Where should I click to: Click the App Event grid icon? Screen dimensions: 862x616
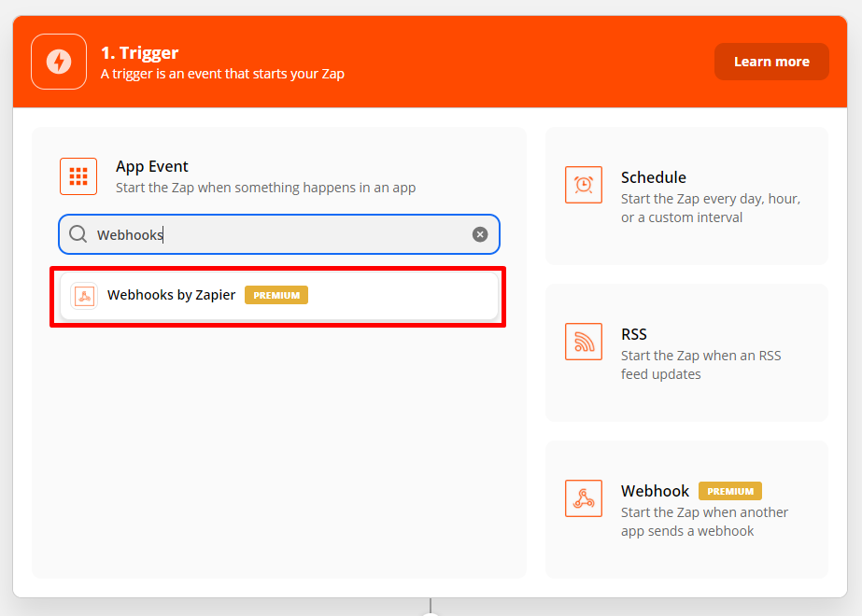tap(78, 176)
